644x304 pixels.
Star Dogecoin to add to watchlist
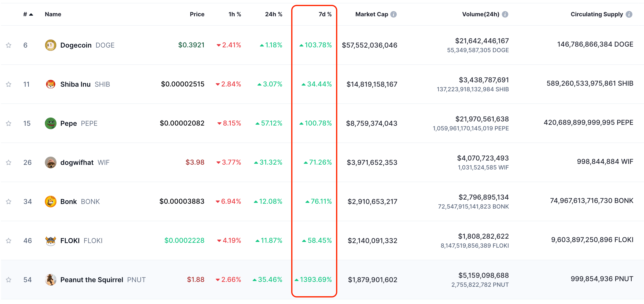coord(8,45)
